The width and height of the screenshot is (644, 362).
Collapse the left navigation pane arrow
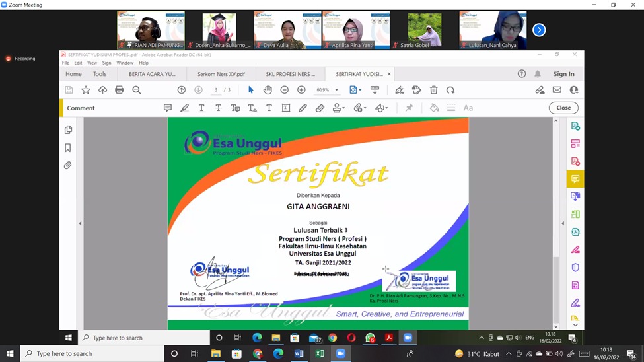click(x=80, y=223)
